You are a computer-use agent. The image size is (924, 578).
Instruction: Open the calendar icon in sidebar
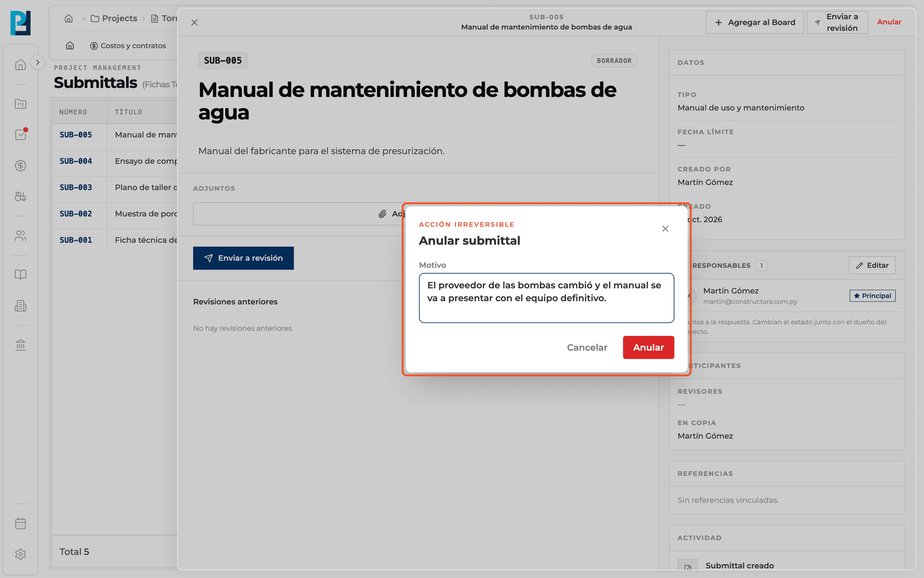click(21, 523)
